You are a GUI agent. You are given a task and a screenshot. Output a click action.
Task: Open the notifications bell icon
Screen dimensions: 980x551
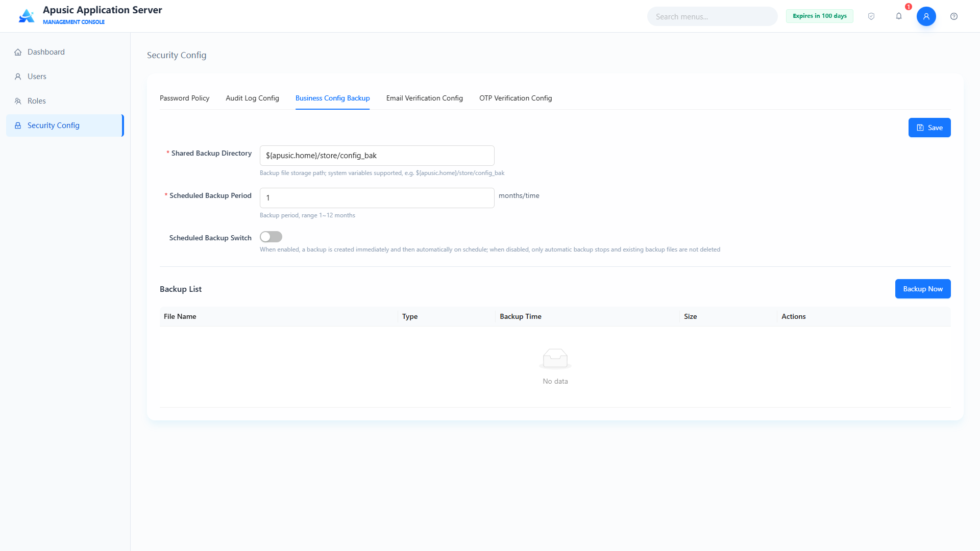899,16
